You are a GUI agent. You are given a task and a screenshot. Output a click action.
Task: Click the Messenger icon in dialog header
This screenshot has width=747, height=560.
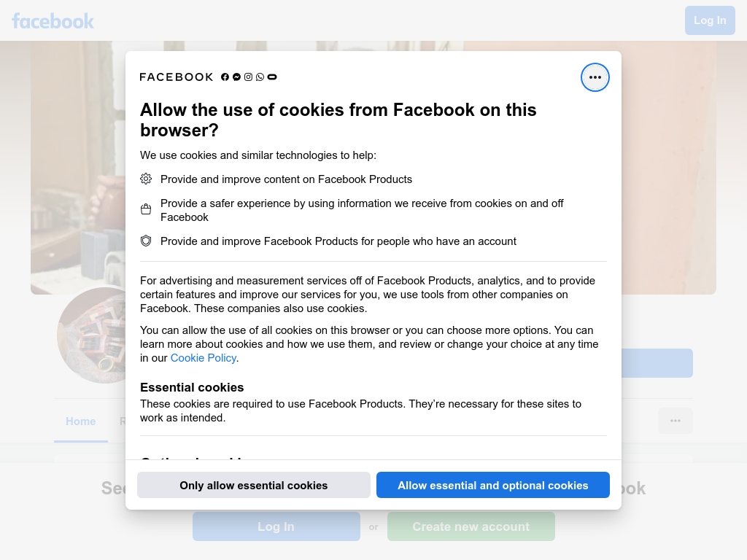coord(236,77)
